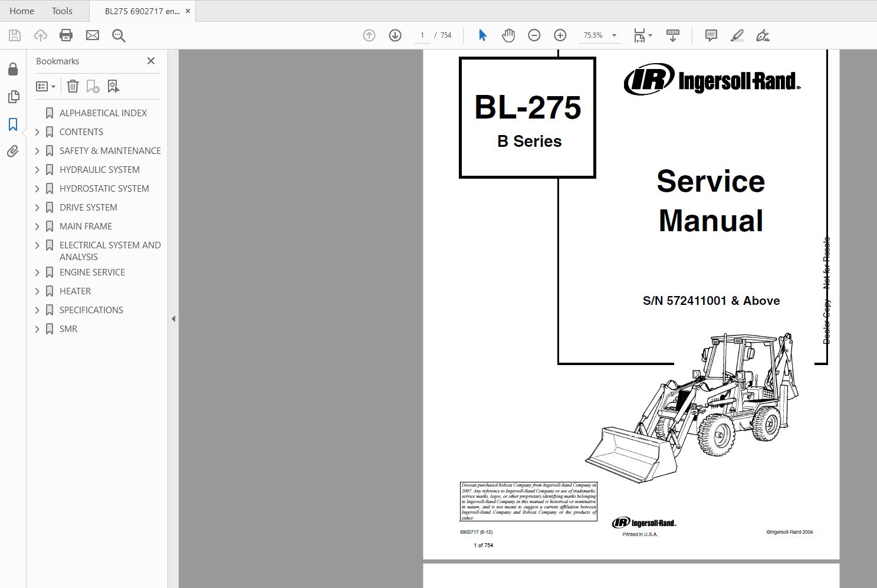Open the page thumbnails panel icon
The image size is (877, 588).
point(13,97)
